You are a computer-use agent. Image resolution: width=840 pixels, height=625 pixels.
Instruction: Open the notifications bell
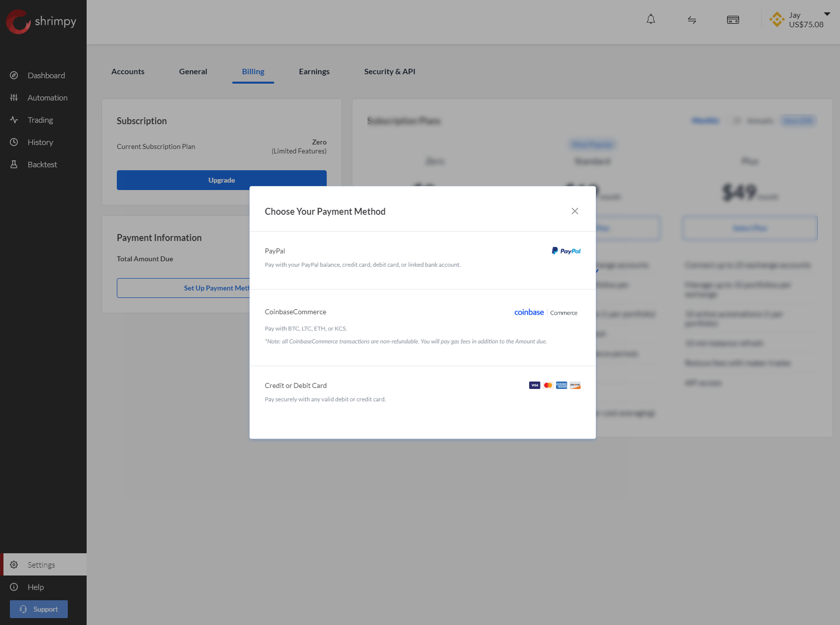[651, 20]
